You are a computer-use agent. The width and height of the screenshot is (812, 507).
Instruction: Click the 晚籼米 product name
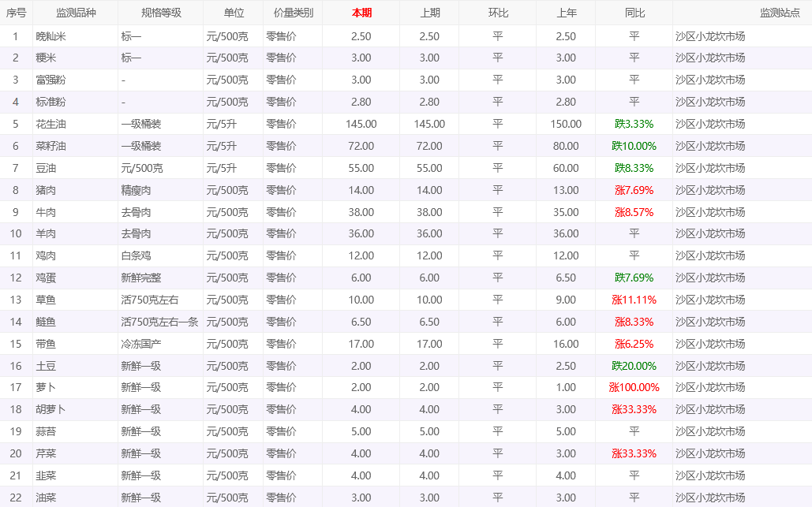point(50,36)
